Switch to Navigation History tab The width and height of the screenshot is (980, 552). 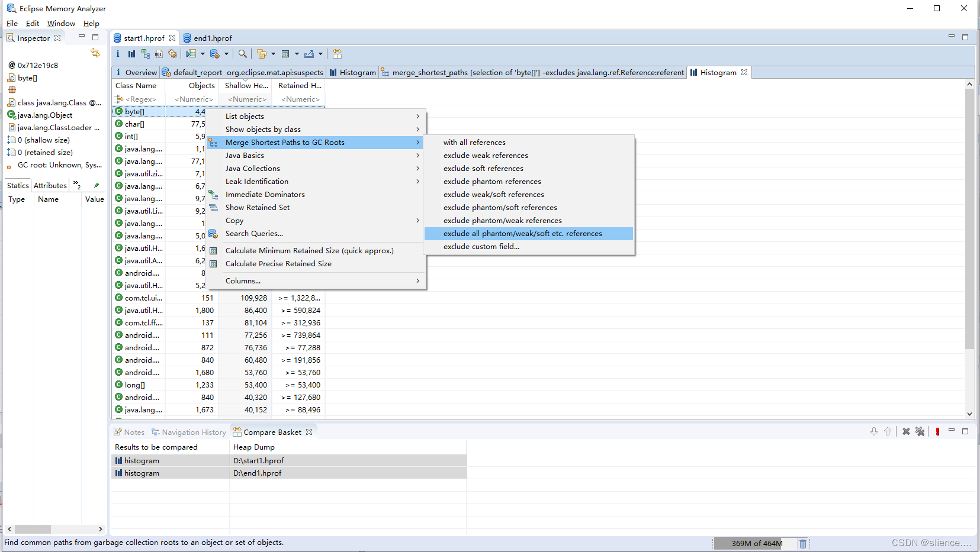(189, 432)
